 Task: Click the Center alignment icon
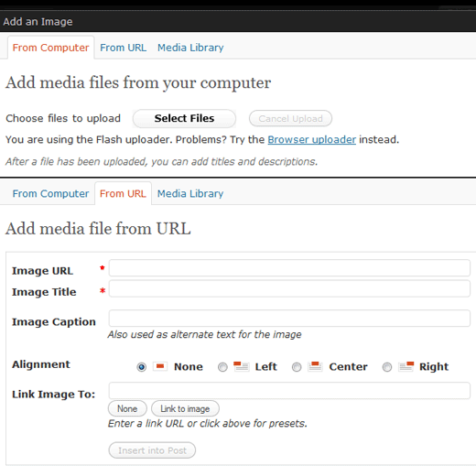(x=315, y=366)
